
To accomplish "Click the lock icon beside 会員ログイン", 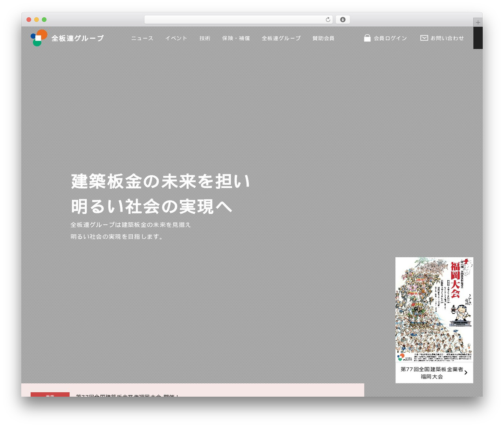I will (x=367, y=38).
